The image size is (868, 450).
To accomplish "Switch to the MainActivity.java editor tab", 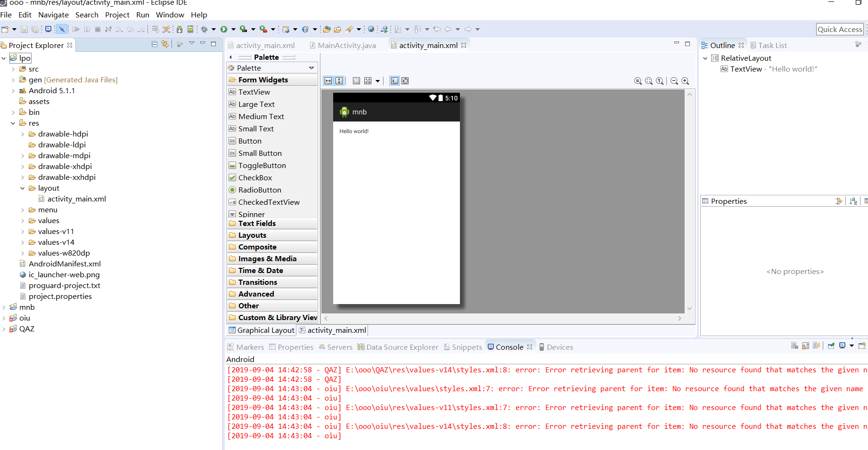I will point(346,46).
